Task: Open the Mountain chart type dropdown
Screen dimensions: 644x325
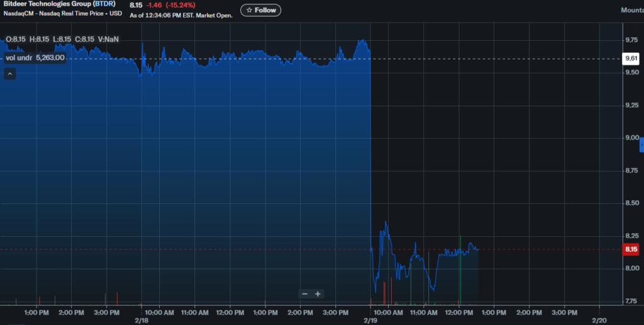Action: tap(631, 10)
